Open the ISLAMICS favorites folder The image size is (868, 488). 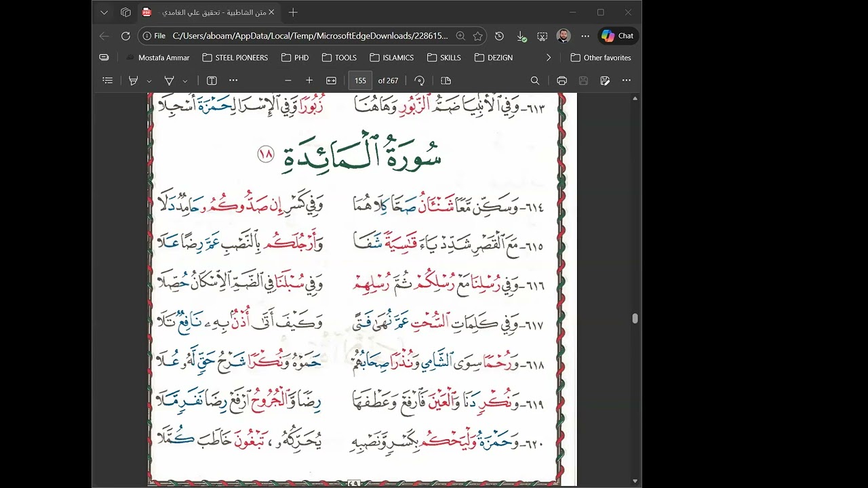click(x=392, y=58)
